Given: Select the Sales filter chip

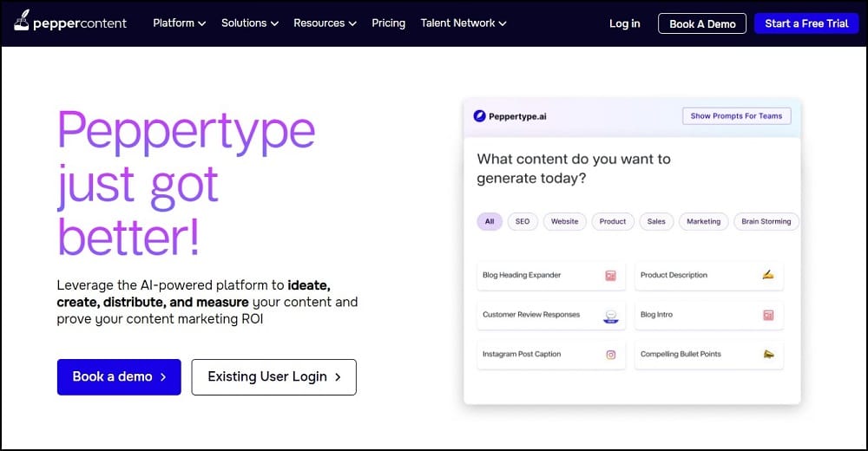Looking at the screenshot, I should (656, 221).
